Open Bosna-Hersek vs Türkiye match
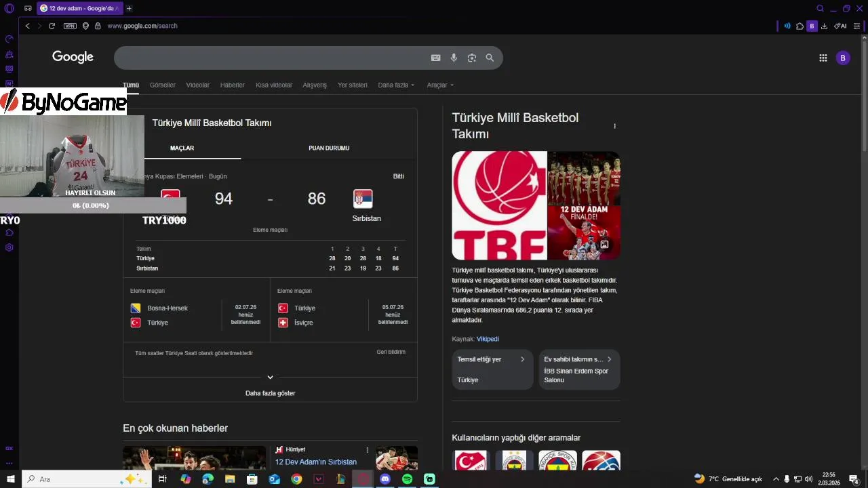868x488 pixels. [196, 309]
